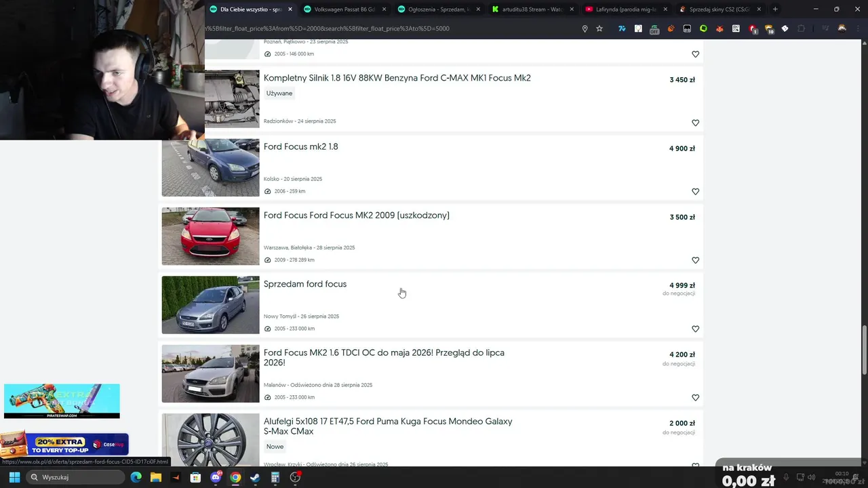The width and height of the screenshot is (868, 488).
Task: Click the red Ford Focus thumbnail
Action: pos(210,236)
